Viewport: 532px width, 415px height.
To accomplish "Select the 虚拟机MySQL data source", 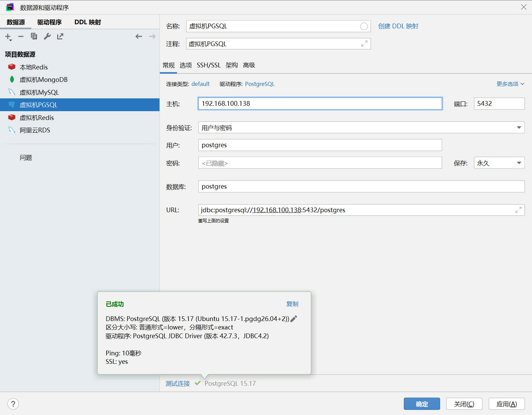I will 80,92.
